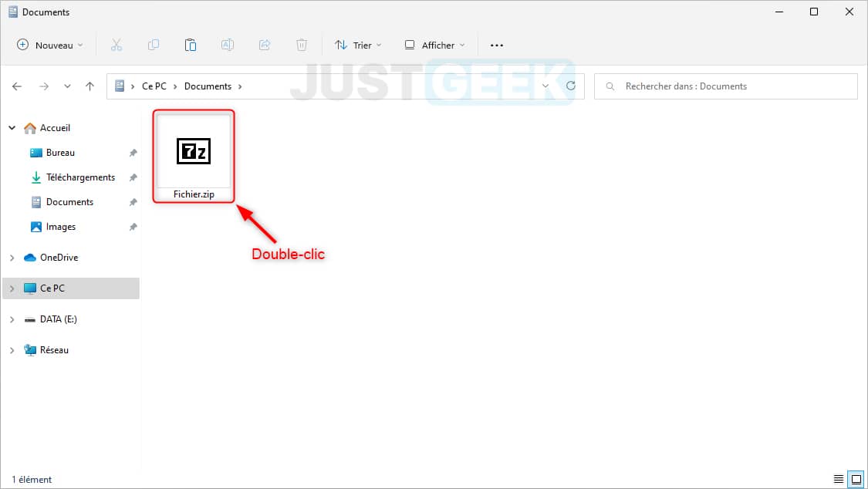
Task: Click the 1 élément status text
Action: [x=32, y=480]
